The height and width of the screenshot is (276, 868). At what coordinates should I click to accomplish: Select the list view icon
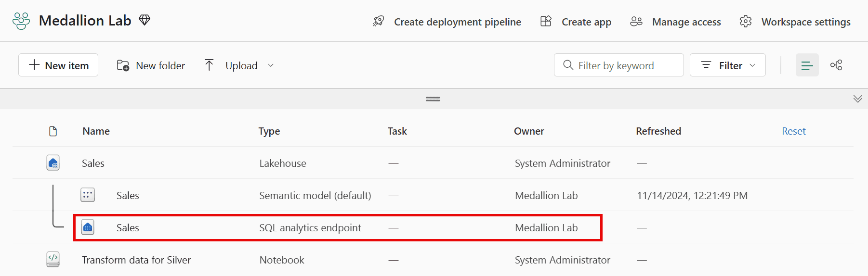pyautogui.click(x=807, y=65)
